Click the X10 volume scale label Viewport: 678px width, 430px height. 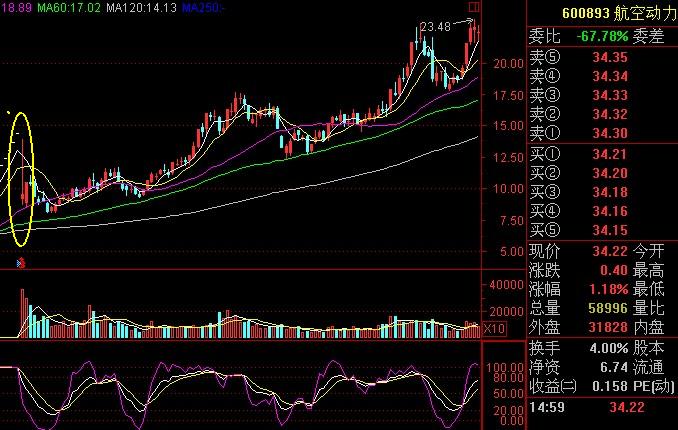(494, 329)
